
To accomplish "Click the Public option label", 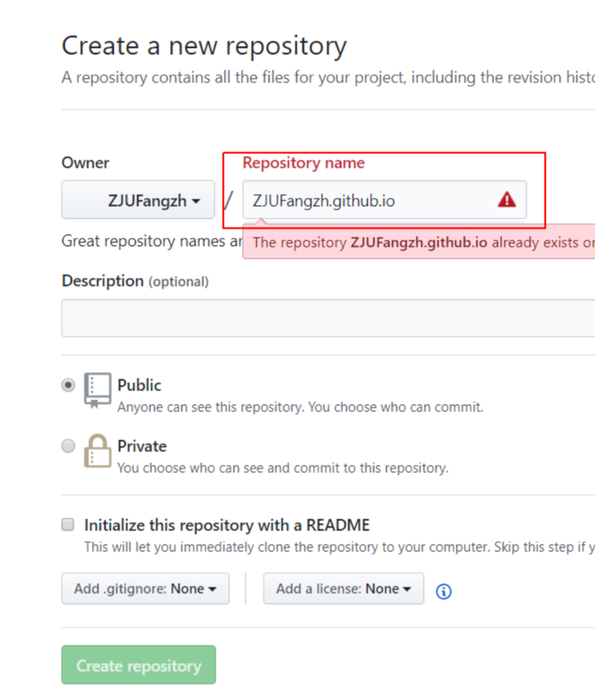I will (139, 385).
